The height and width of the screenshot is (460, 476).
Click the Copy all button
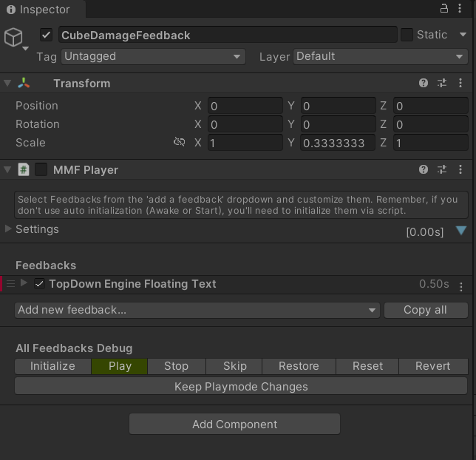[426, 310]
